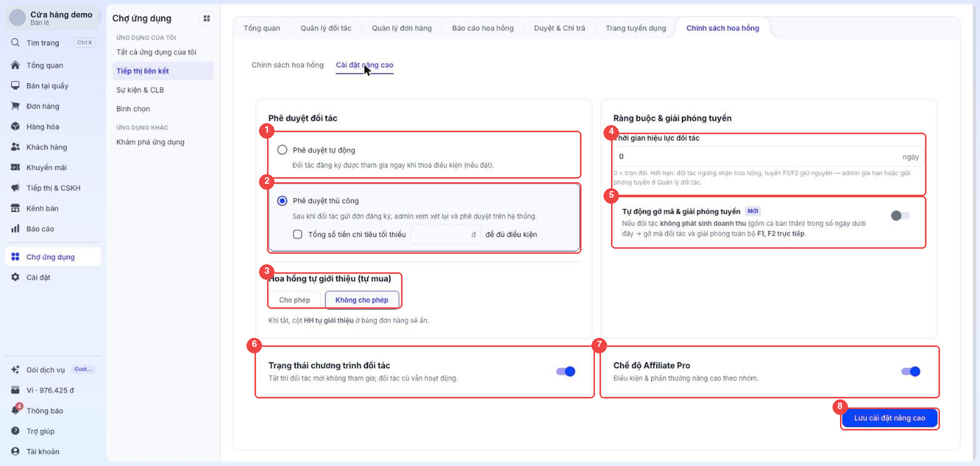
Task: Open the Tổng quan home icon in the sidebar
Action: pos(15,65)
